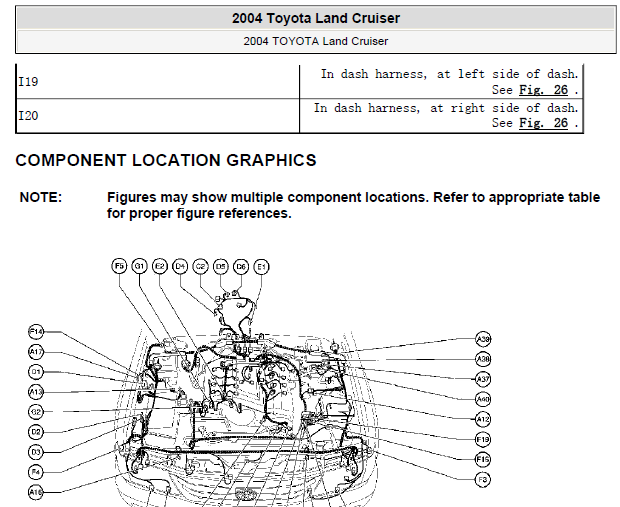620x507 pixels.
Task: Click the bold '2004 Toyota Land Cruiser' title
Action: pyautogui.click(x=316, y=18)
